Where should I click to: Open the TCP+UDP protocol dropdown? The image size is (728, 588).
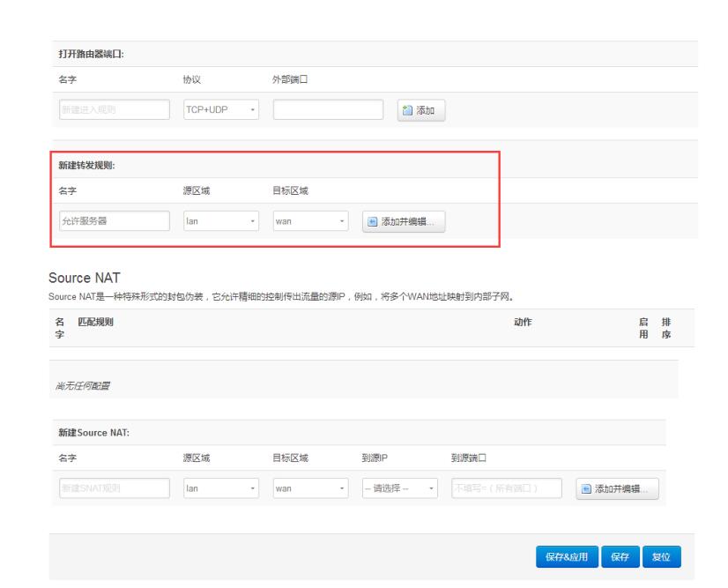click(221, 110)
